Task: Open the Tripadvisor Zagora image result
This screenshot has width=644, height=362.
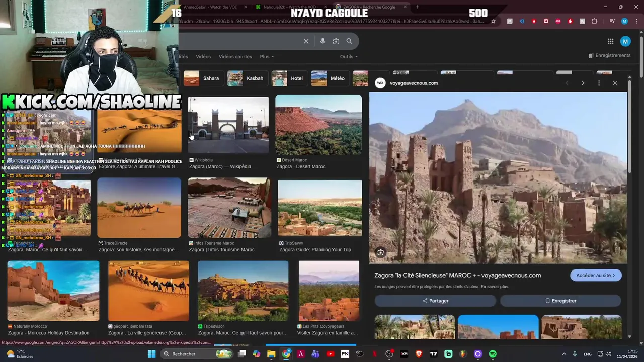Action: [243, 291]
